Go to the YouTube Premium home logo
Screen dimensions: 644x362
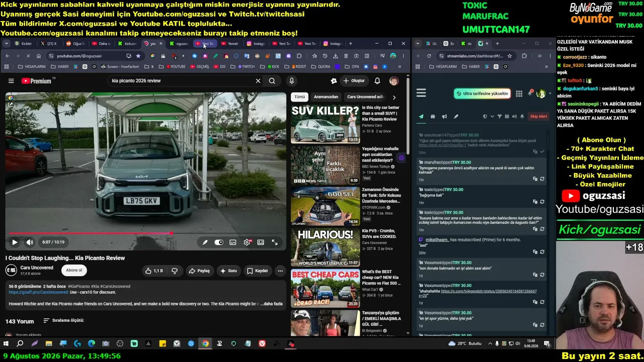pyautogui.click(x=37, y=81)
